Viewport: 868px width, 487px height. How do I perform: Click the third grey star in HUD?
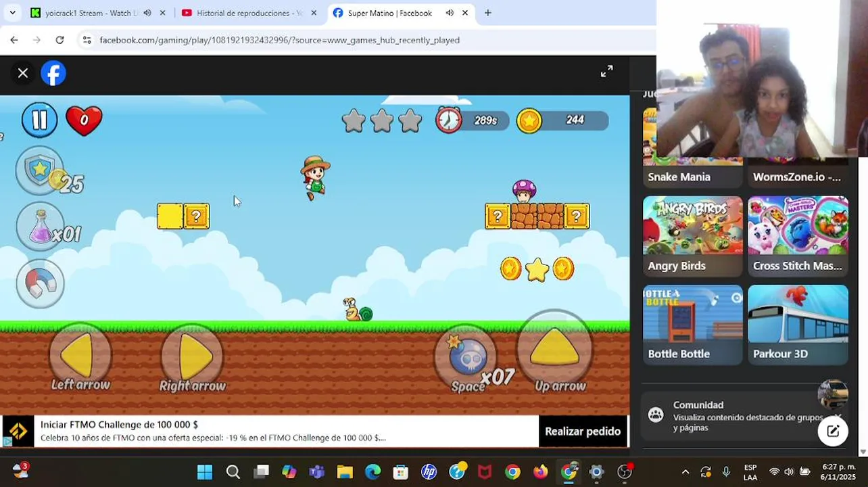click(410, 120)
